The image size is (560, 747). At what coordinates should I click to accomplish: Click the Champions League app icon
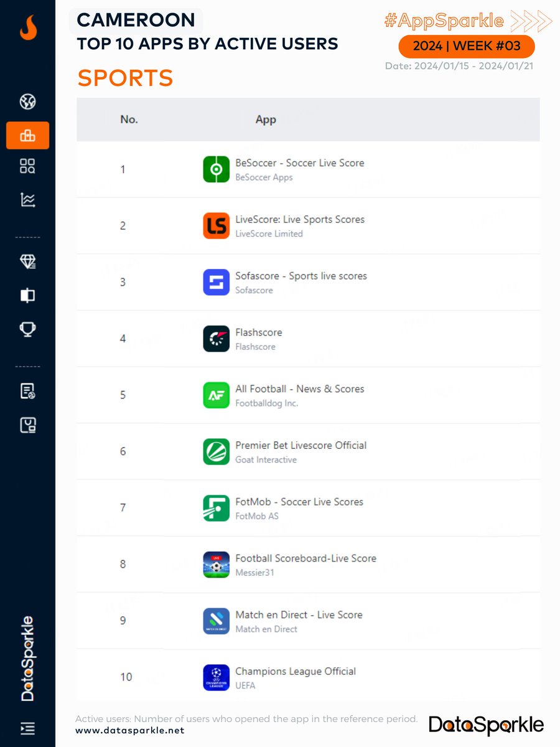(217, 678)
